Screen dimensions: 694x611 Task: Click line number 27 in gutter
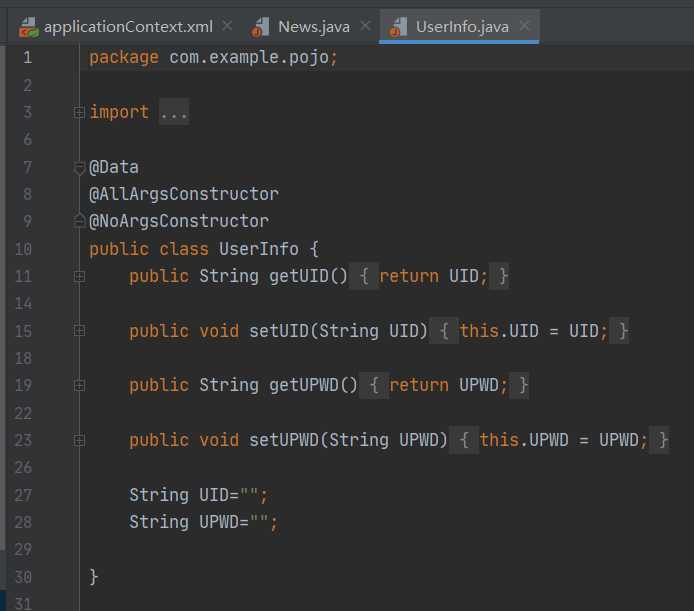(x=23, y=495)
